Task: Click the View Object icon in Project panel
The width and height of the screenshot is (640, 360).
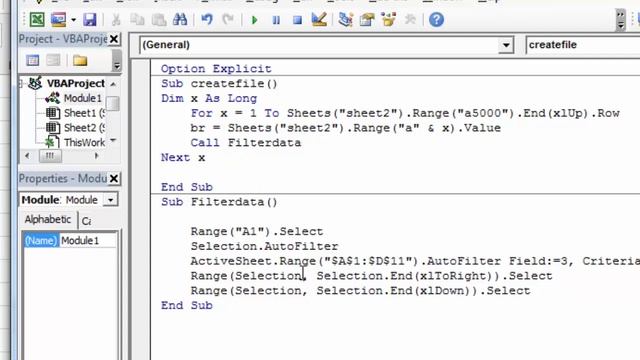Action: tap(53, 60)
